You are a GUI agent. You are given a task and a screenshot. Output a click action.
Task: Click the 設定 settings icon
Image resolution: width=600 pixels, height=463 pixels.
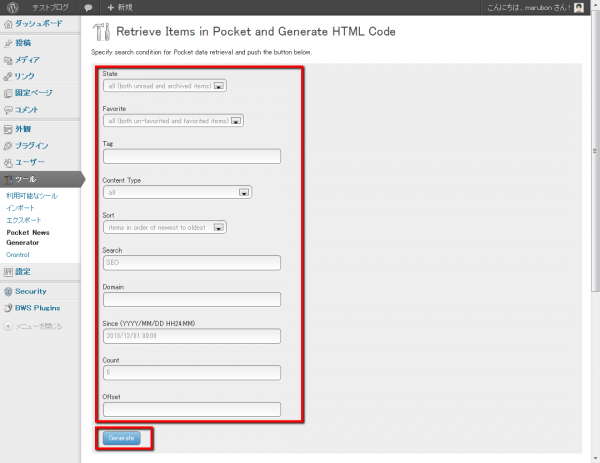(x=8, y=272)
